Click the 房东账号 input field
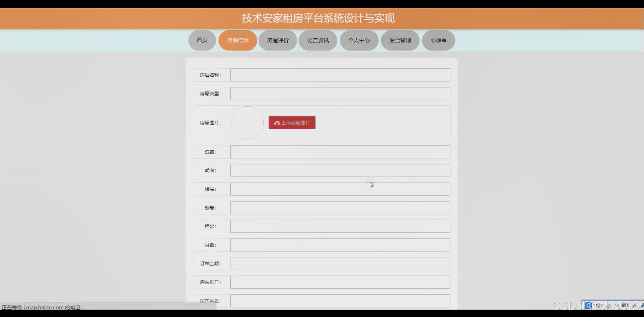The height and width of the screenshot is (317, 644). pos(340,282)
